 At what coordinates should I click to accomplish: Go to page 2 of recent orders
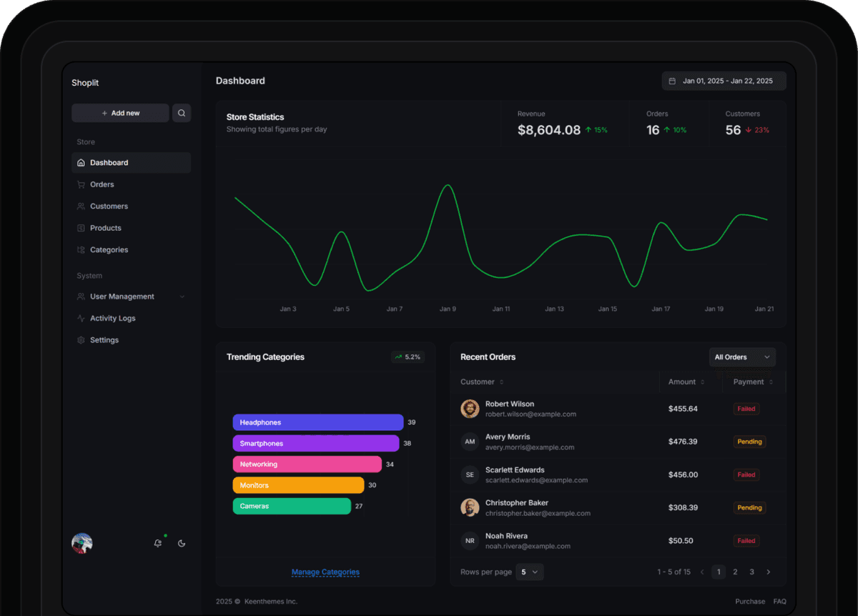tap(735, 572)
